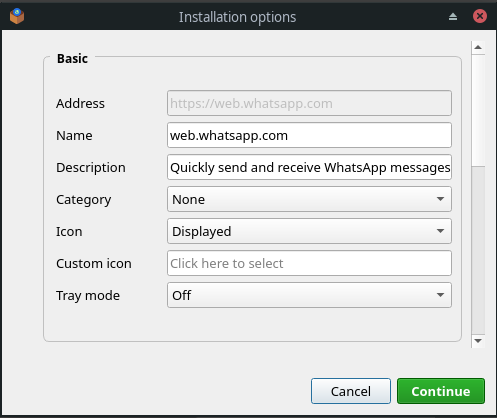Click the Custom icon selection field
Image resolution: width=497 pixels, height=418 pixels.
coord(309,263)
